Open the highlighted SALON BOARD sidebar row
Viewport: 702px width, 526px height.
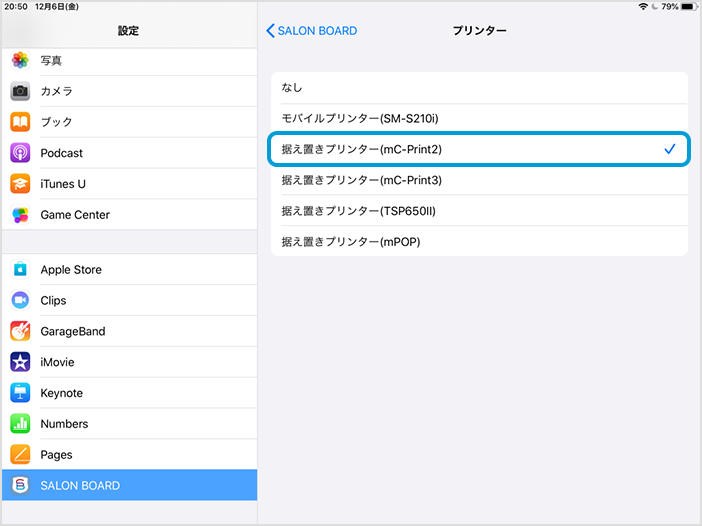[129, 485]
